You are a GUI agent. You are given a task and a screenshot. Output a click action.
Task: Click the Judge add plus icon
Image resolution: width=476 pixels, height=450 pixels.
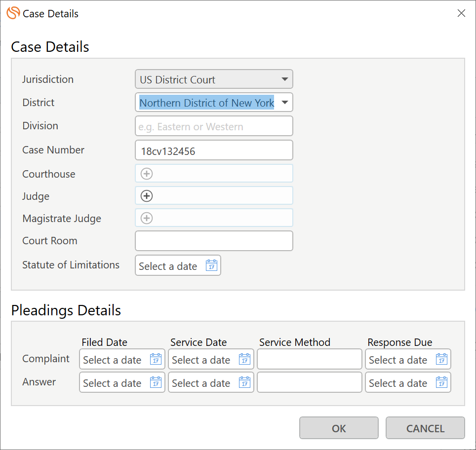[x=147, y=196]
